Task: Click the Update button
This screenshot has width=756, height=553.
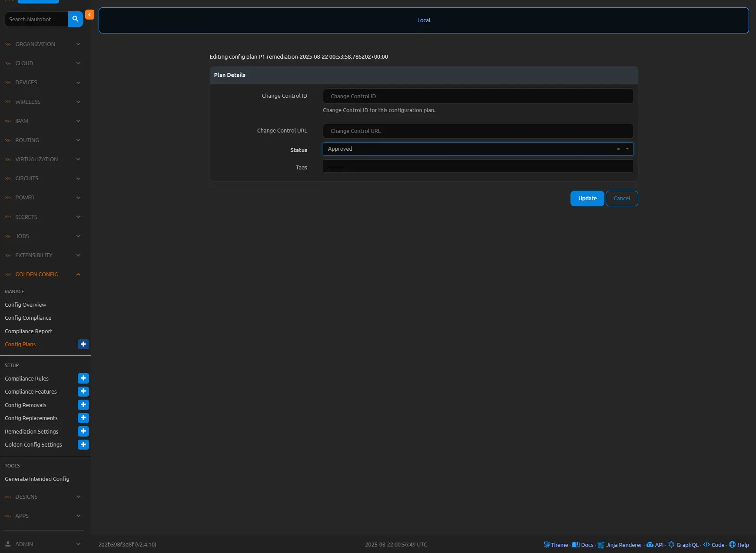Action: tap(587, 199)
